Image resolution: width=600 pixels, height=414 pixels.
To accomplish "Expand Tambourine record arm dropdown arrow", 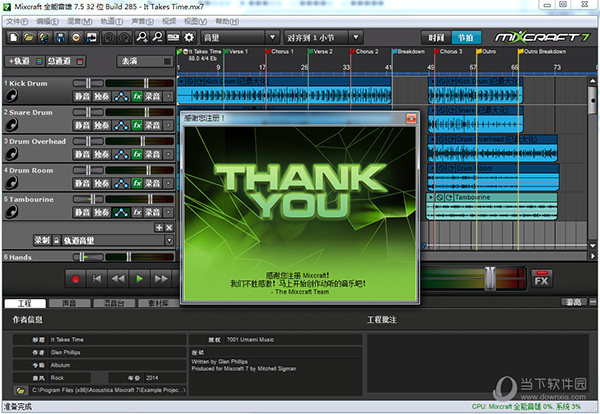I will (168, 212).
